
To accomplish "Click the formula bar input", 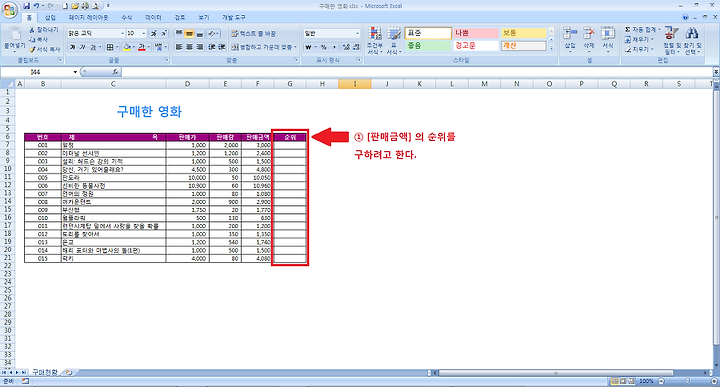I will (x=416, y=72).
